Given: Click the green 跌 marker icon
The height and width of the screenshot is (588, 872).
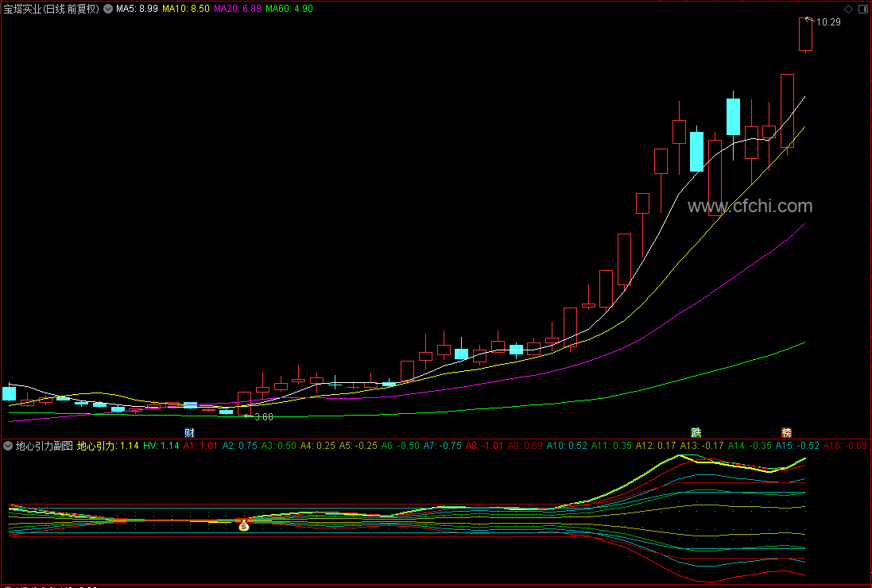Looking at the screenshot, I should click(x=696, y=433).
